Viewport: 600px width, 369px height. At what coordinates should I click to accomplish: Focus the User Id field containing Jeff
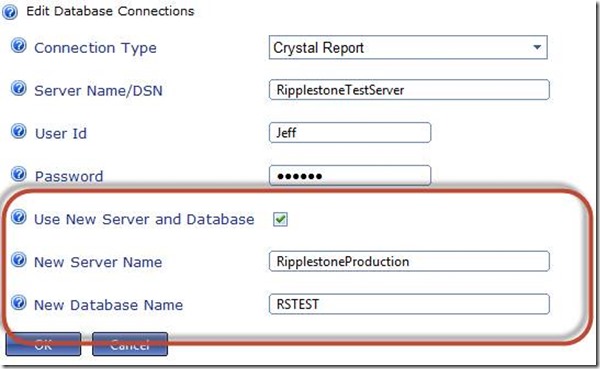coord(350,133)
